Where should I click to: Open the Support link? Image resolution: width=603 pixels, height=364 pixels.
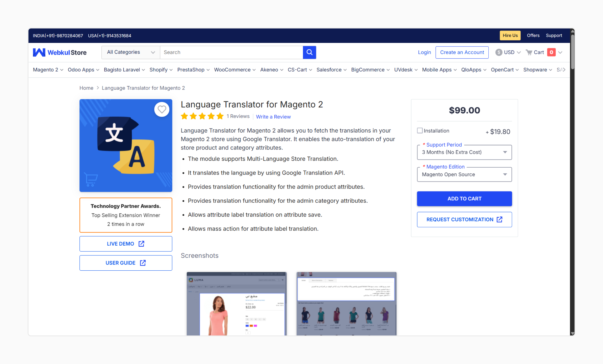point(554,35)
